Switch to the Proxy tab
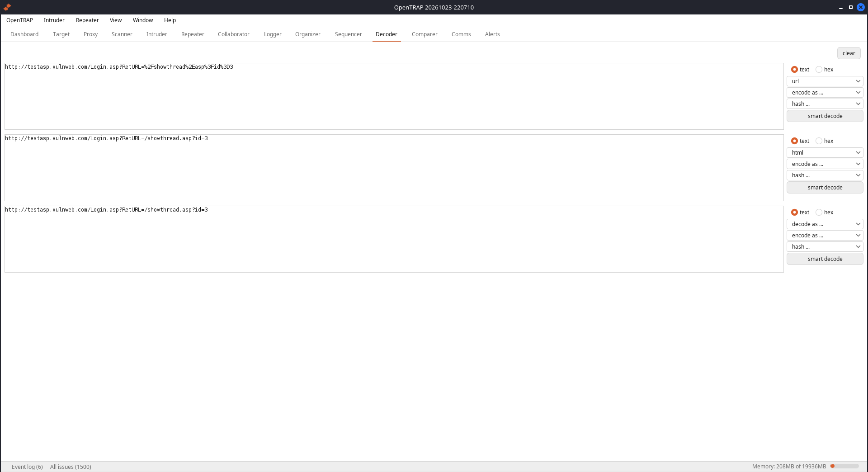Image resolution: width=868 pixels, height=472 pixels. [x=90, y=34]
